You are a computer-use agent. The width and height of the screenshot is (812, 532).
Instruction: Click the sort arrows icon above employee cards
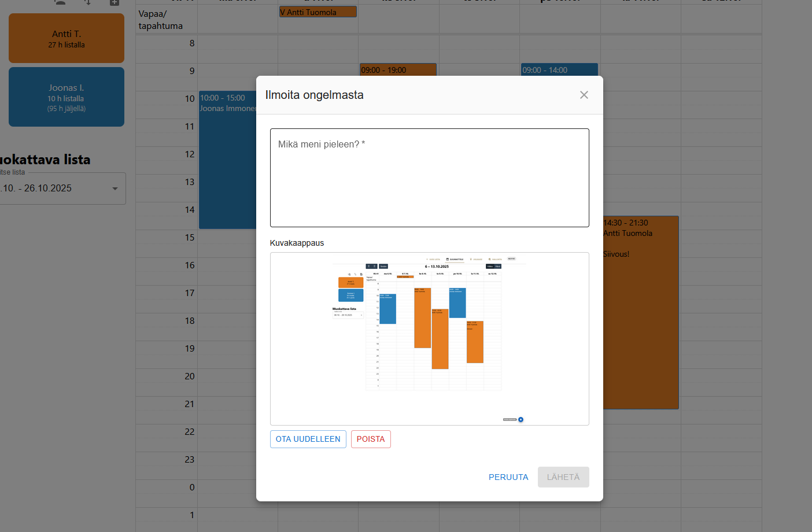(x=87, y=2)
